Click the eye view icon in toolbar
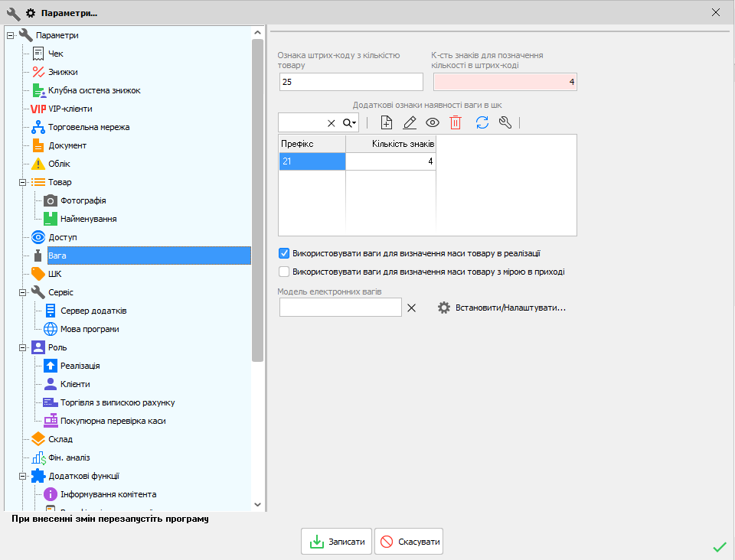This screenshot has height=560, width=735. tap(433, 122)
